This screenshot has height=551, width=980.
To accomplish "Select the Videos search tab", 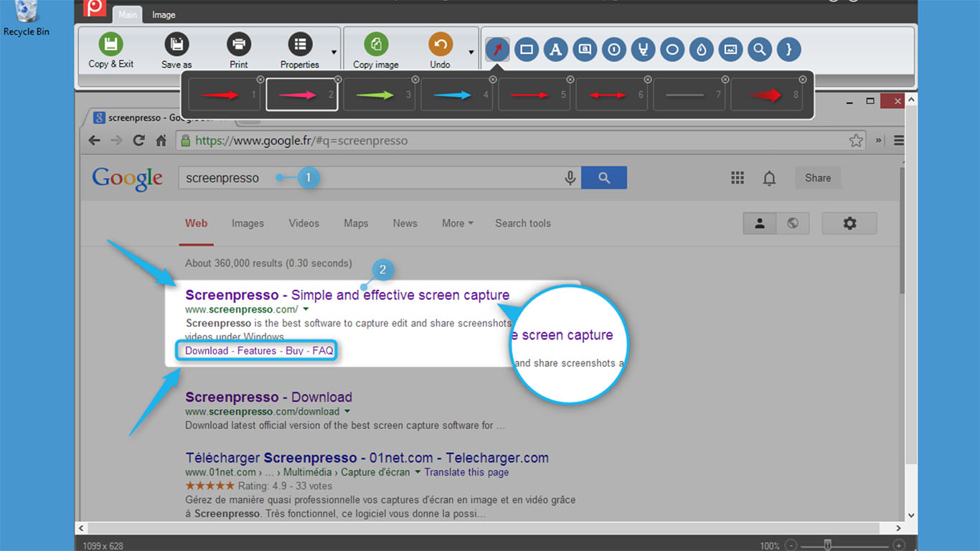I will [304, 223].
